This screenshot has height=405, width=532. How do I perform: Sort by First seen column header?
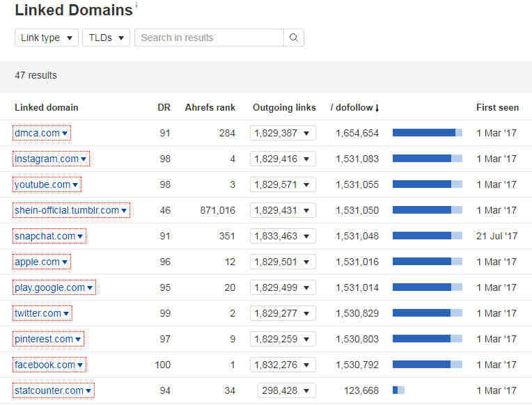coord(497,108)
